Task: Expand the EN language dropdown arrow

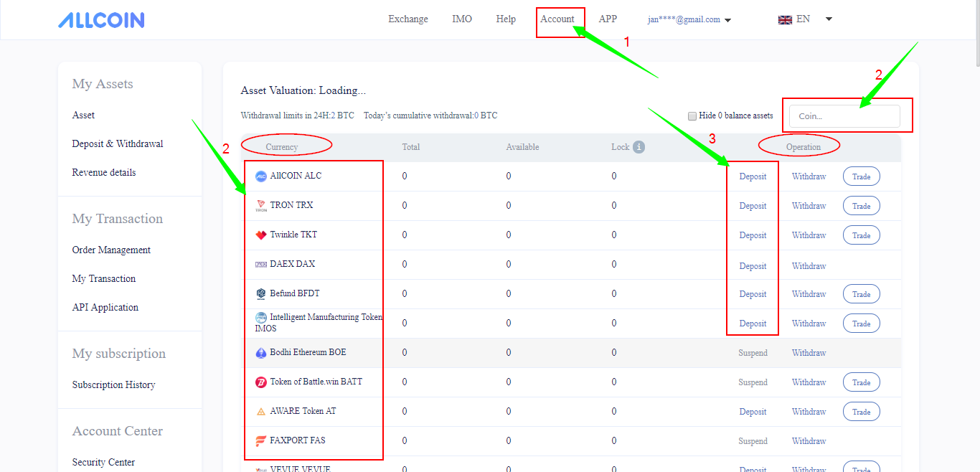Action: 829,19
